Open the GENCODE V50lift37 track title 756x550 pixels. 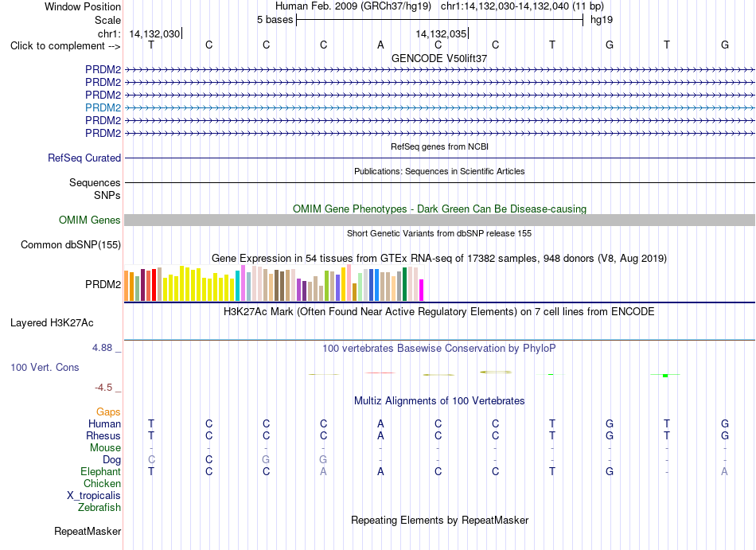(439, 58)
